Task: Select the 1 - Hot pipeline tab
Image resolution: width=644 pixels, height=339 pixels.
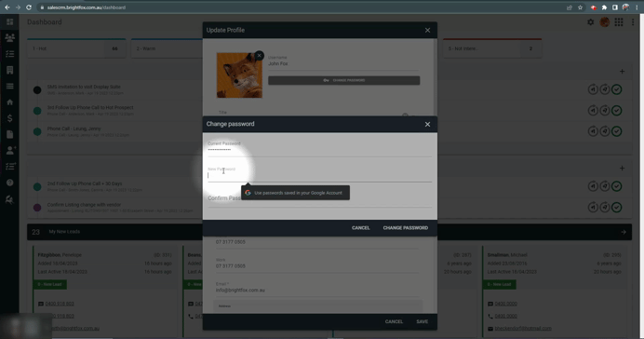Action: (x=76, y=48)
